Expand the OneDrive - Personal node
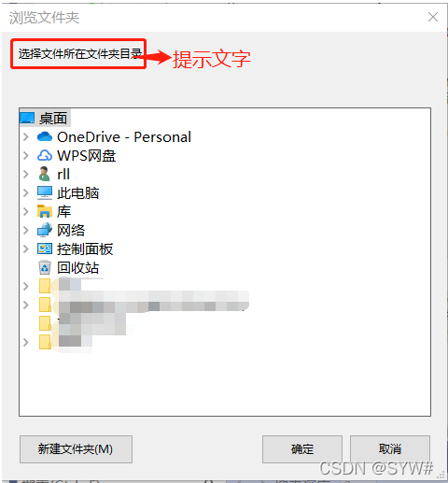The width and height of the screenshot is (448, 483). pyautogui.click(x=26, y=136)
